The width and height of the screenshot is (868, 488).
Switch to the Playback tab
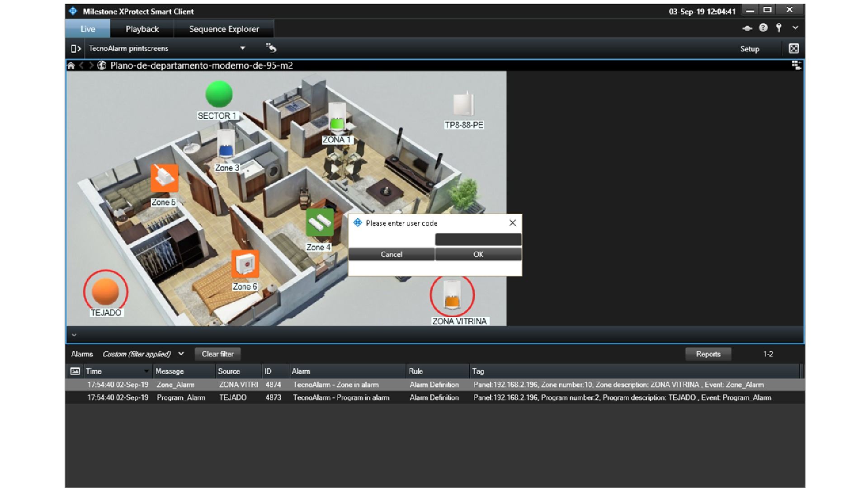point(142,29)
